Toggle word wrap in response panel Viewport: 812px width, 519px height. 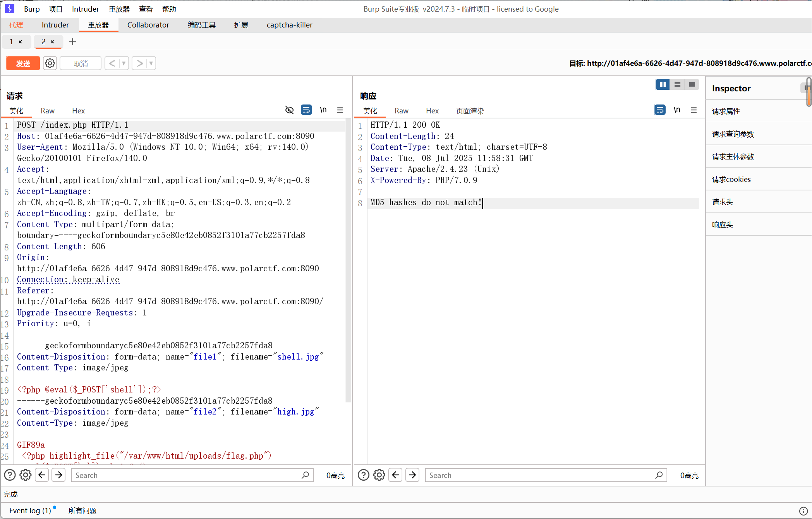point(660,110)
